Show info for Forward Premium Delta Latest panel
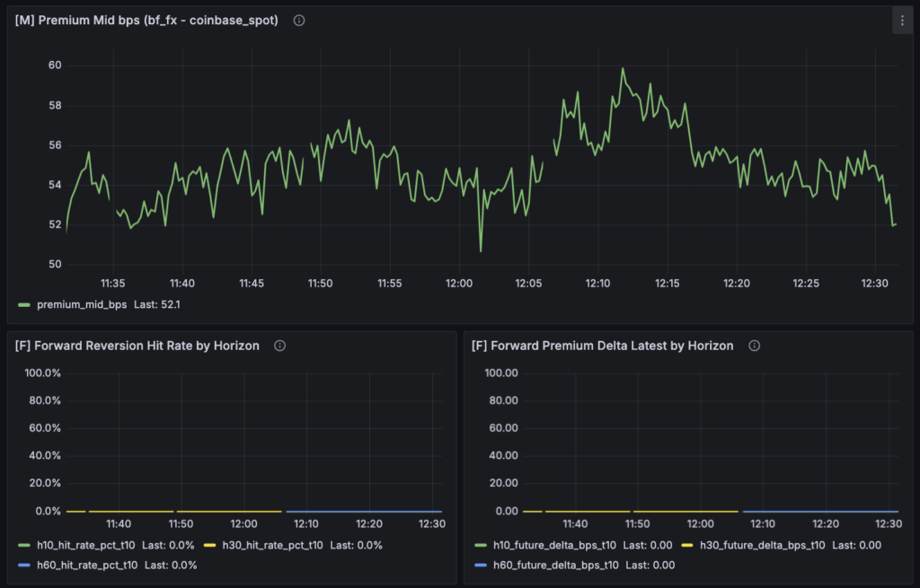 point(754,346)
